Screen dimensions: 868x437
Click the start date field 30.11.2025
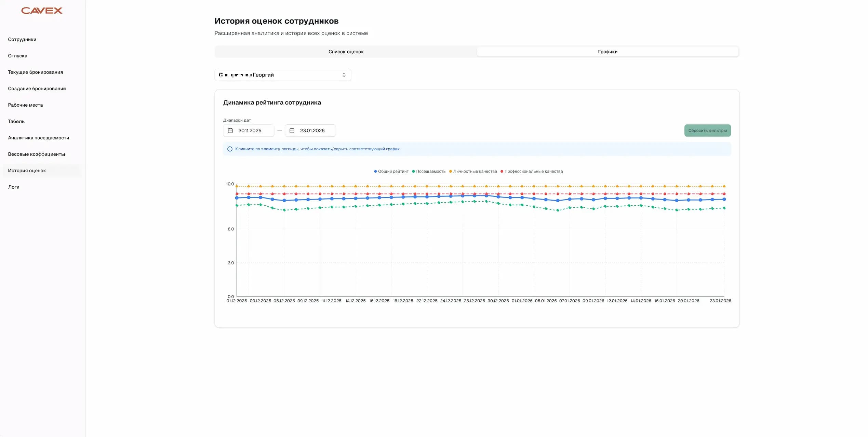[250, 130]
